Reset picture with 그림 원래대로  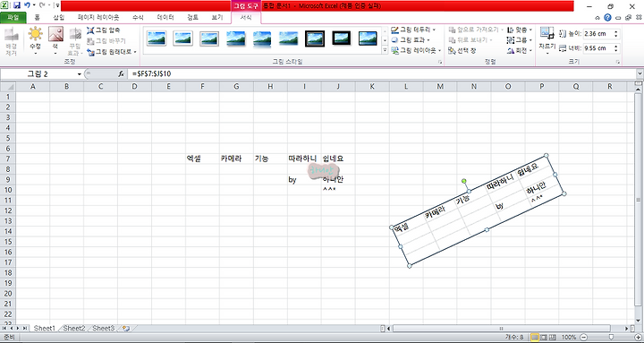(x=111, y=52)
